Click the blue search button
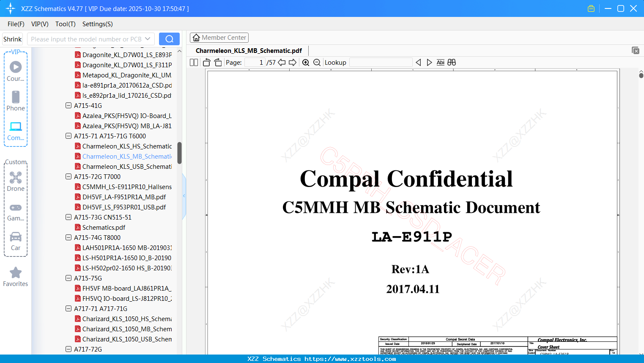Image resolution: width=644 pixels, height=363 pixels. [x=169, y=39]
